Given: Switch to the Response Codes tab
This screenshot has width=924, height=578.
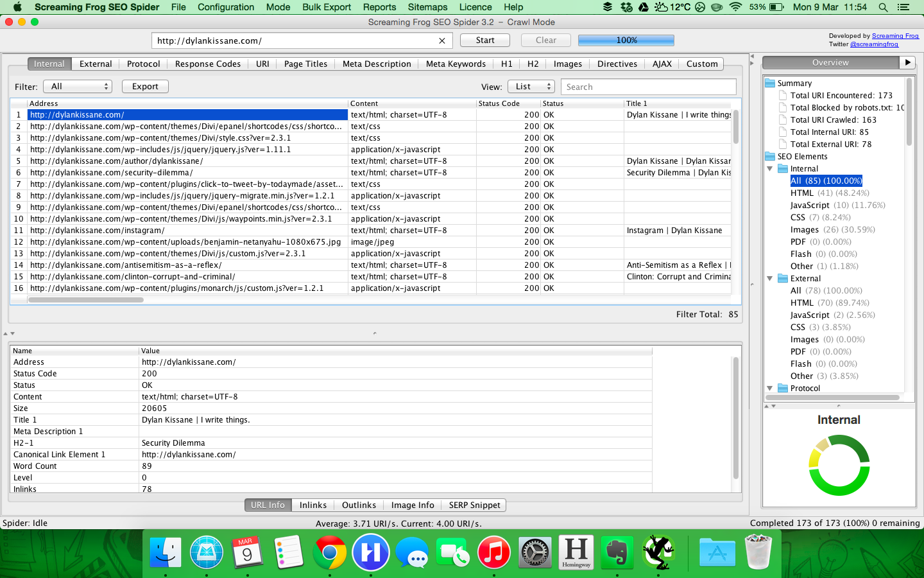Looking at the screenshot, I should [208, 64].
